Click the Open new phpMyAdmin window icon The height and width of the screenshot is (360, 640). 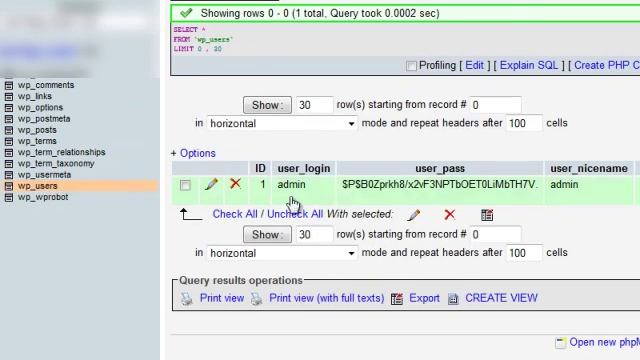[x=560, y=343]
